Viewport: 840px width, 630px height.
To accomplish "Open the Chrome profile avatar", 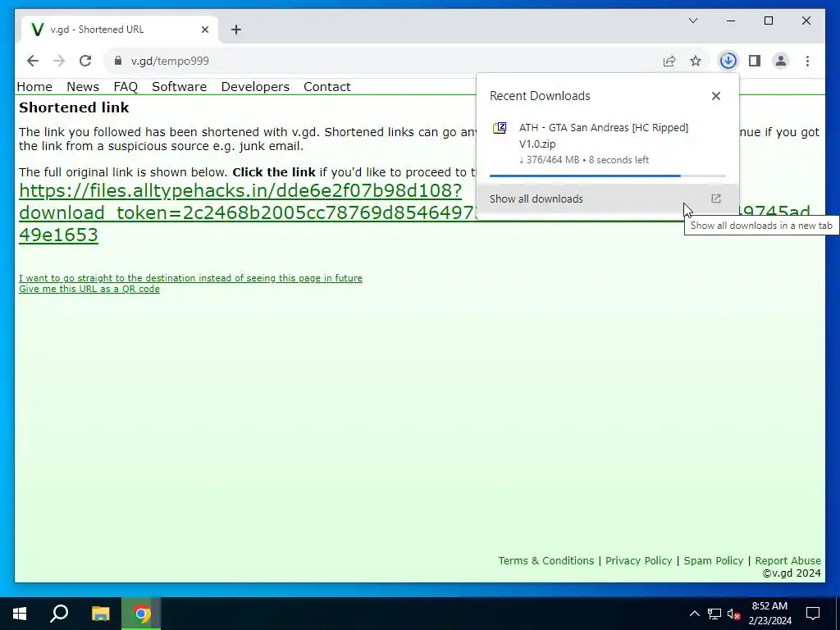I will coord(781,61).
